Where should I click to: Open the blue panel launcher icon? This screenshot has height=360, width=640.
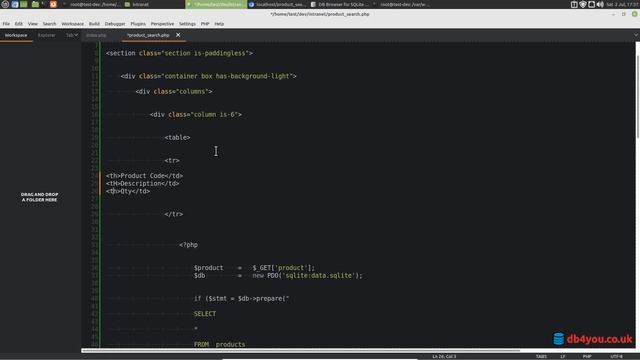click(x=15, y=4)
